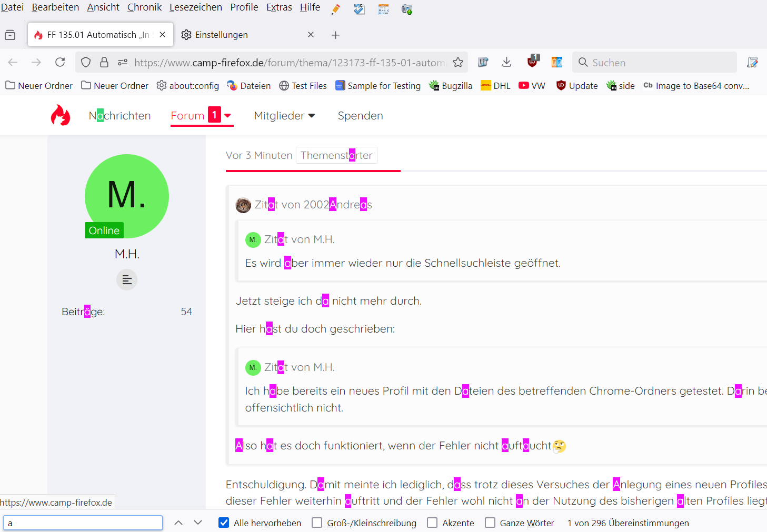Viewport: 767px width, 532px height.
Task: Go to the camp-firefox flame logo homepage
Action: pos(61,115)
